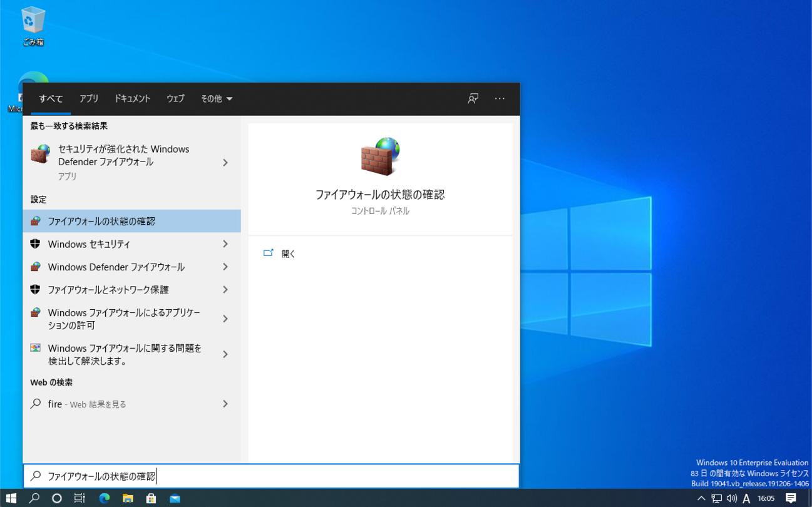Show hidden system tray icons
Screen dimensions: 812x507
click(x=701, y=499)
